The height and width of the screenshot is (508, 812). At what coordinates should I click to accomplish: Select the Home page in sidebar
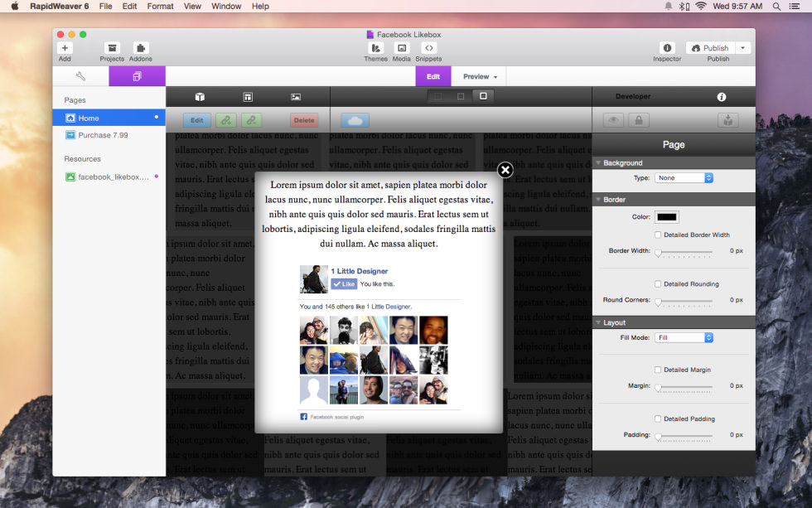click(109, 118)
